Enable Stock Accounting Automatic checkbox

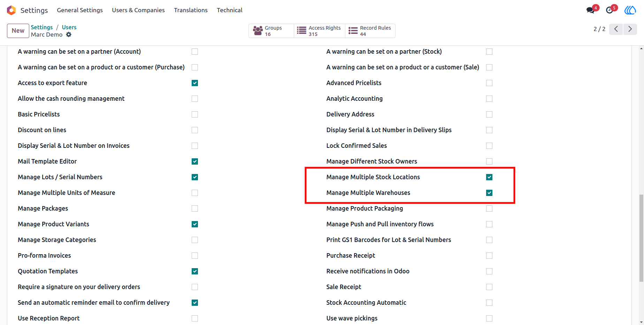[x=489, y=303]
